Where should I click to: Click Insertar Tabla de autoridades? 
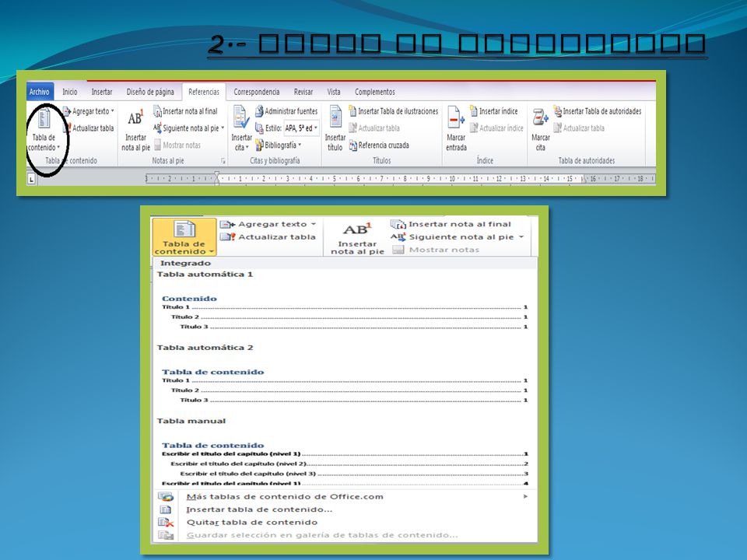click(x=598, y=111)
